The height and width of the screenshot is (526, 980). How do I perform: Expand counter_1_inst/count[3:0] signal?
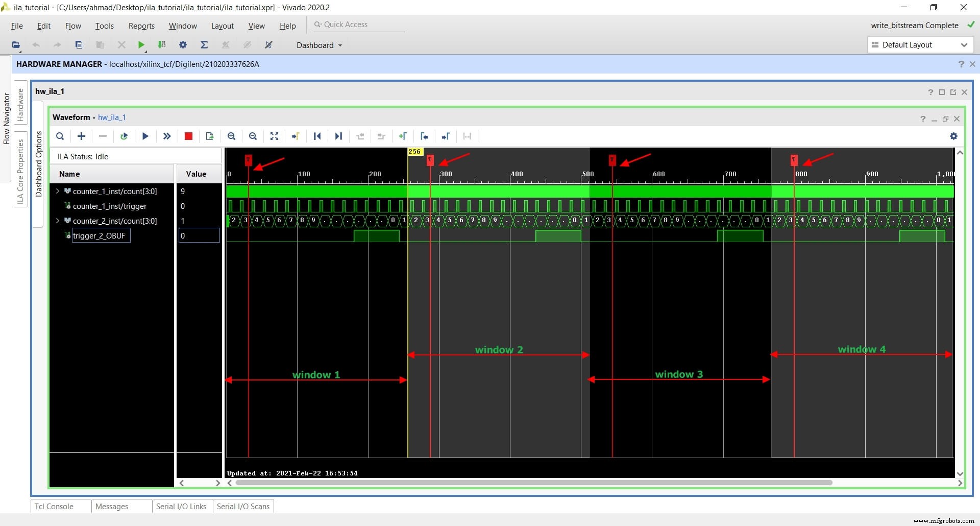pos(57,191)
